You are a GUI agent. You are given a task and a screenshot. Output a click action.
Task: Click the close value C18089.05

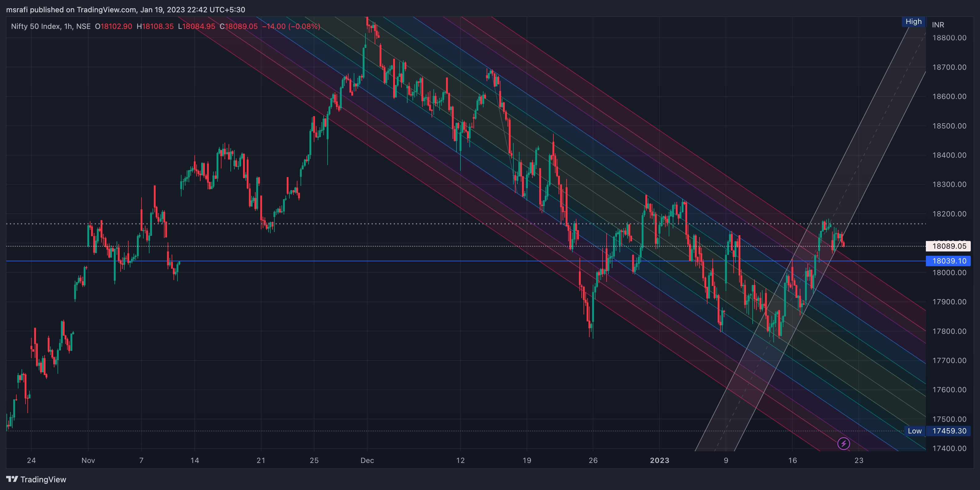[x=238, y=26]
